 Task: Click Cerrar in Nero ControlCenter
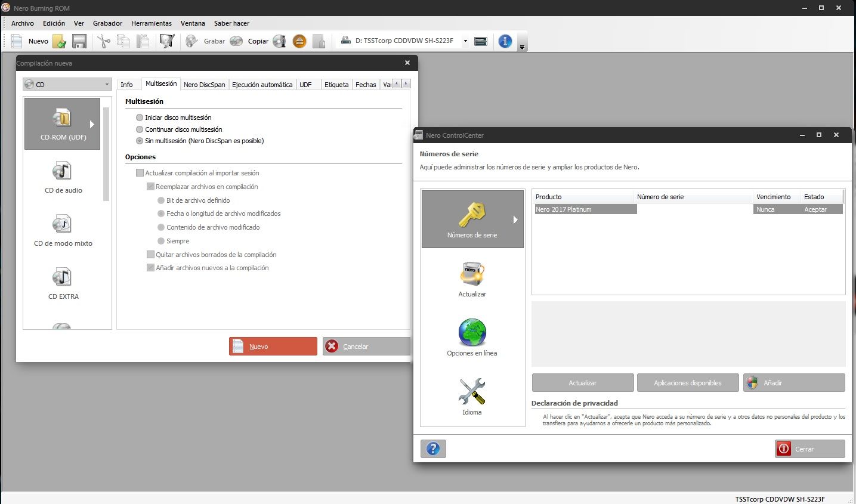coord(810,449)
